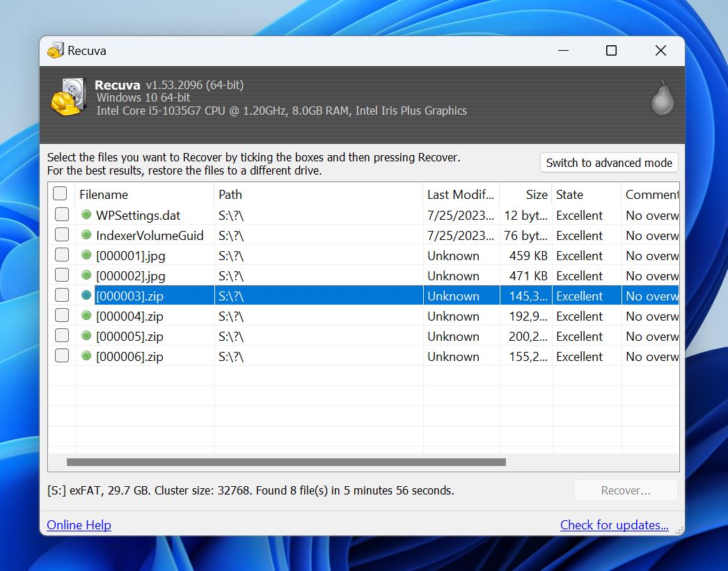Screen dimensions: 728x571
Task: Check the box next to [000001].jpg
Action: pos(62,255)
